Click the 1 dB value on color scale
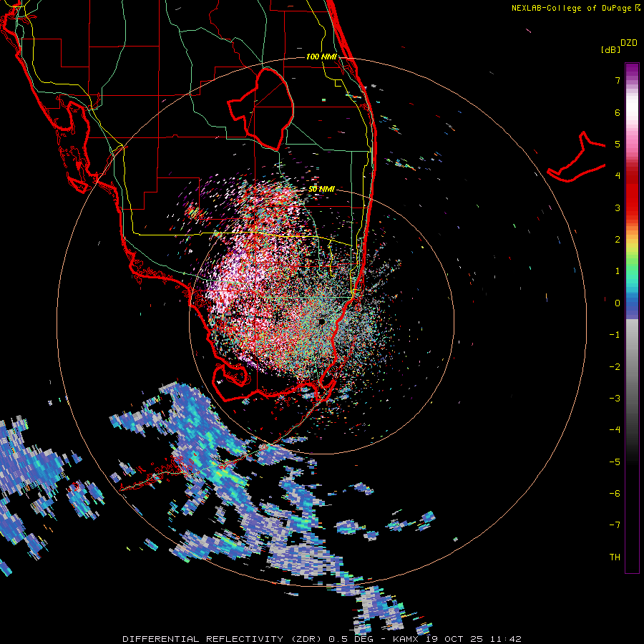The height and width of the screenshot is (644, 644). (x=618, y=271)
